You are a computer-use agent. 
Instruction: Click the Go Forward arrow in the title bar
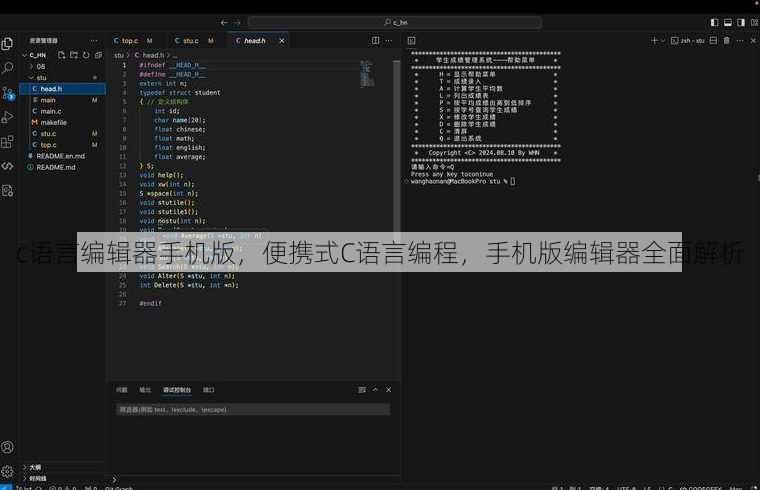237,22
